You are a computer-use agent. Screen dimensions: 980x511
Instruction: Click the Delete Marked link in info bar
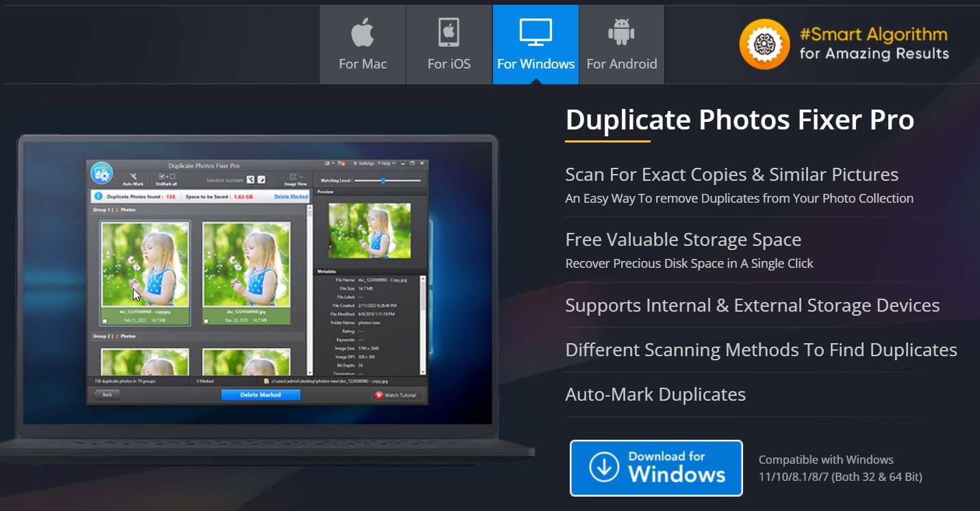(x=291, y=197)
